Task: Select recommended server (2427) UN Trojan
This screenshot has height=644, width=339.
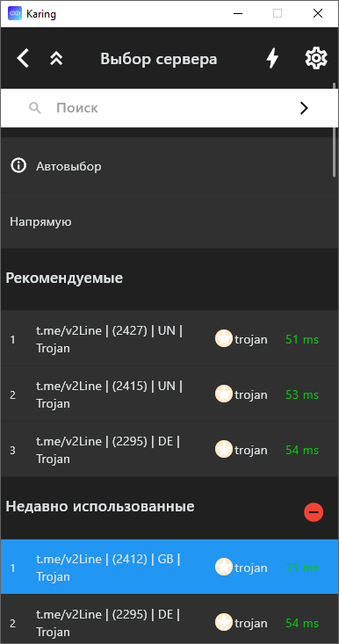Action: click(169, 339)
